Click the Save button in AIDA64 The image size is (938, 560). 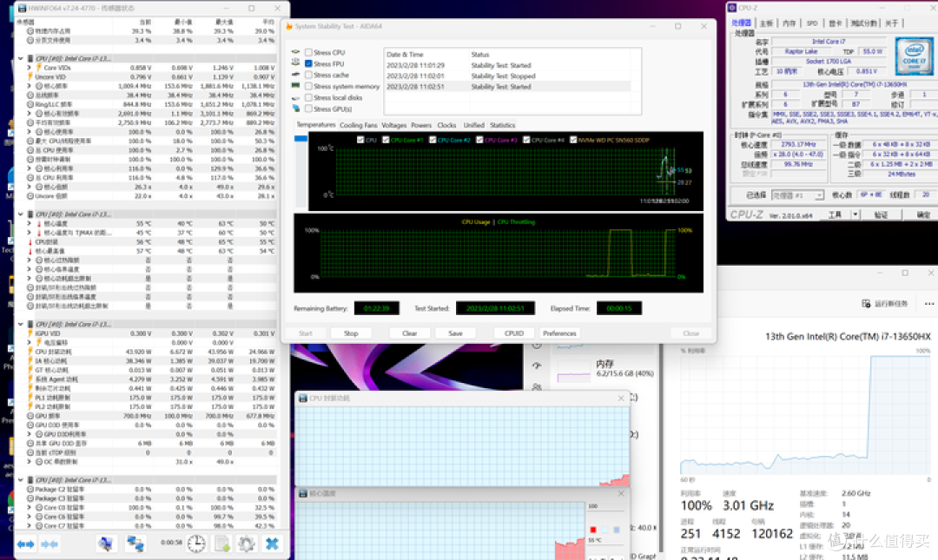(456, 333)
